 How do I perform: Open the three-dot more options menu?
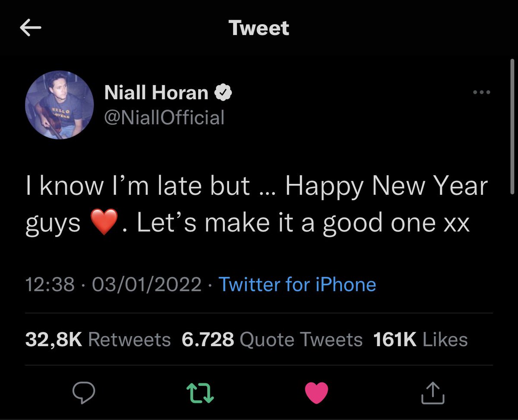[482, 92]
